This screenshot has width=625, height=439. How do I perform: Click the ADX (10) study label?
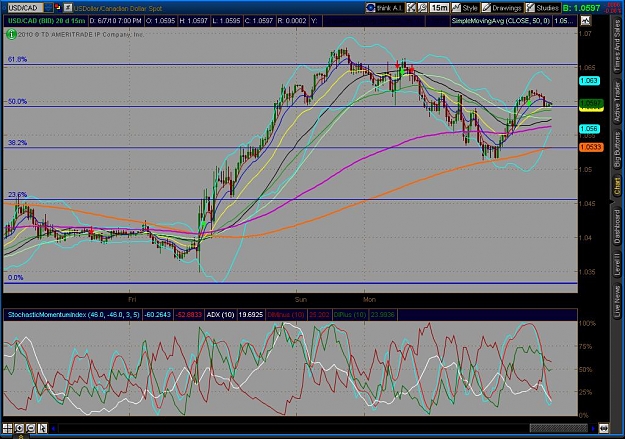tap(220, 315)
